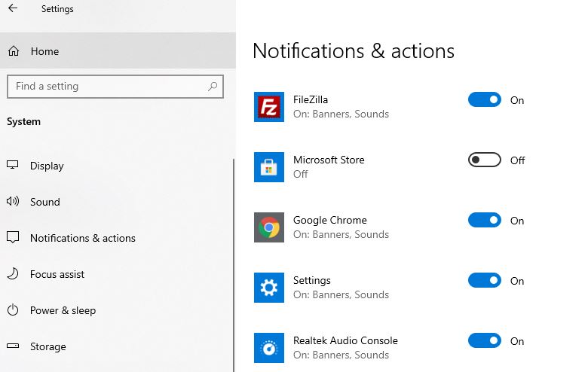588x372 pixels.
Task: Open Microsoft Store notification details by name
Action: pyautogui.click(x=329, y=160)
